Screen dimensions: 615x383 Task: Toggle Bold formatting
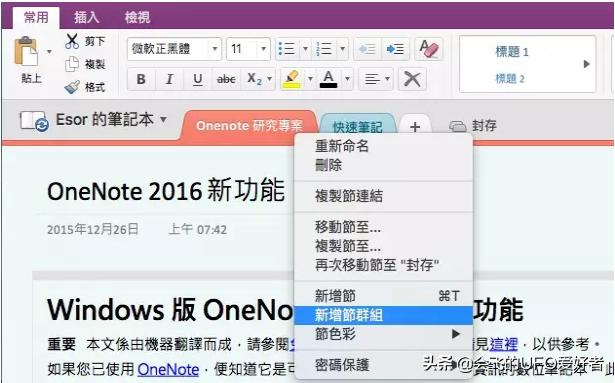(141, 79)
